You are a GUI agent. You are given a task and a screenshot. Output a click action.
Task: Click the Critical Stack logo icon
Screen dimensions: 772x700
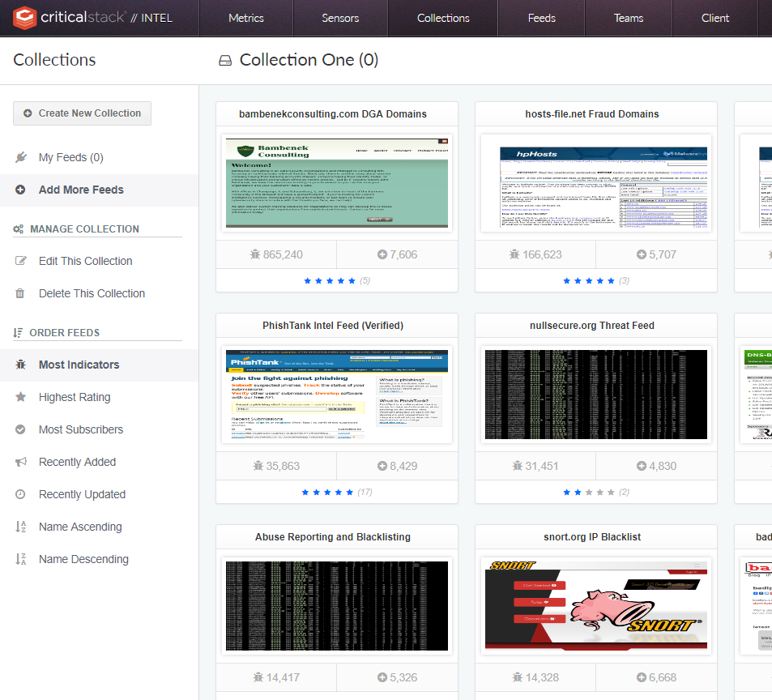(24, 18)
